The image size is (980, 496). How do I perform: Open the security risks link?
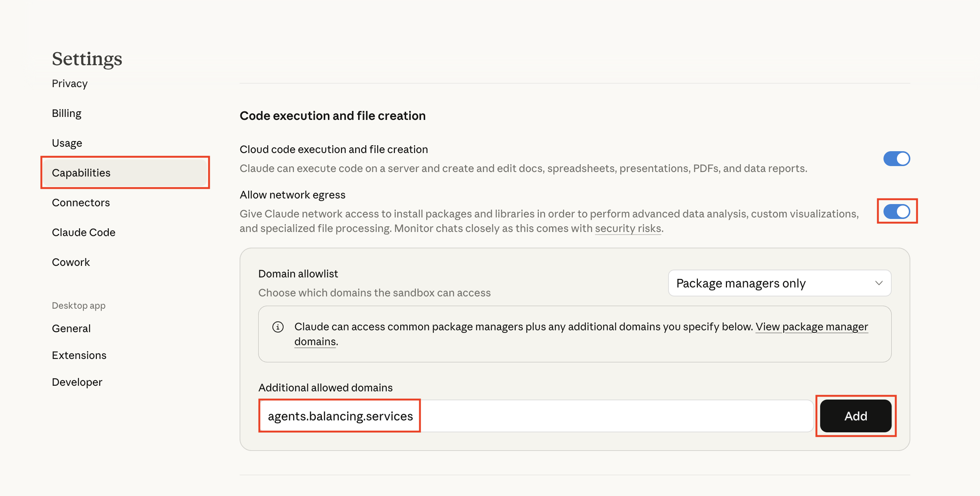(x=628, y=228)
